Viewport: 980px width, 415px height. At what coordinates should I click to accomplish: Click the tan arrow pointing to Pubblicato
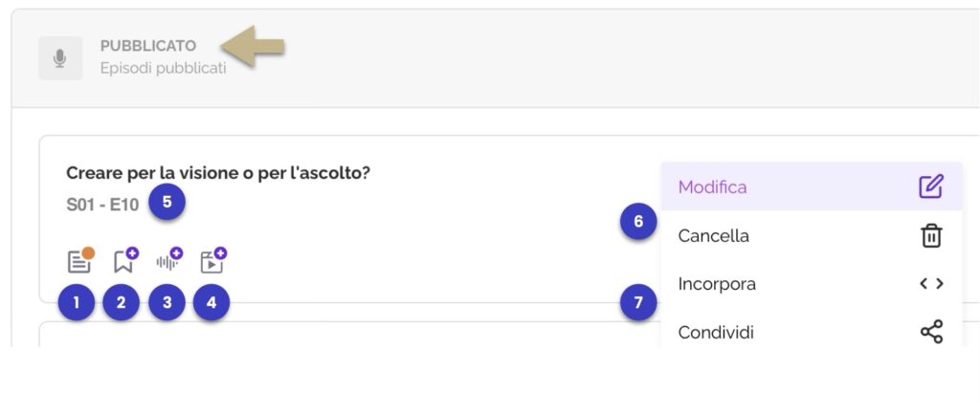click(253, 46)
